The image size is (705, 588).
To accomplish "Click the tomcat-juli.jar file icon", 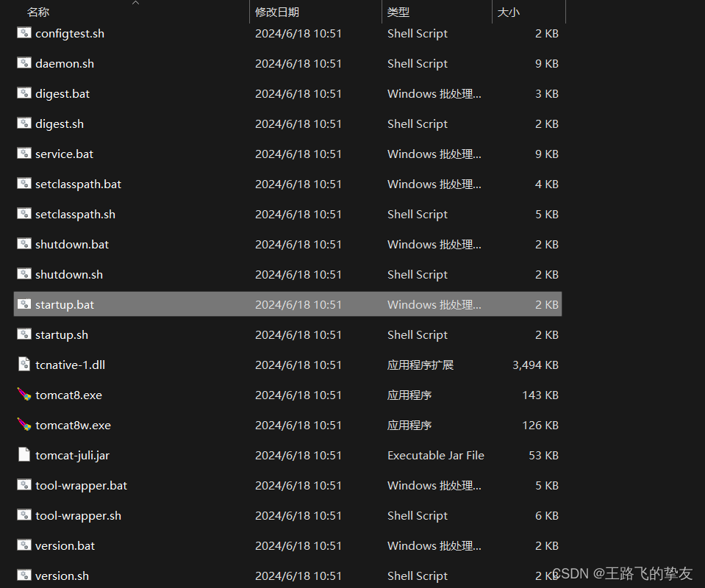I will pos(24,454).
